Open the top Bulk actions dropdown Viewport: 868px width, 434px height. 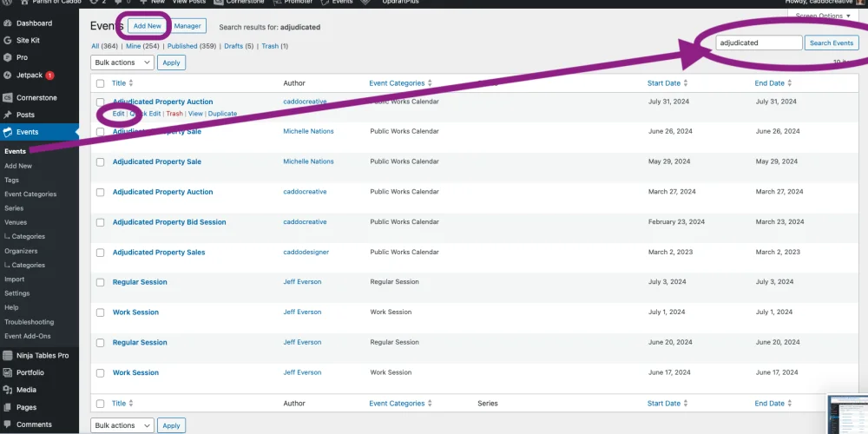coord(122,62)
